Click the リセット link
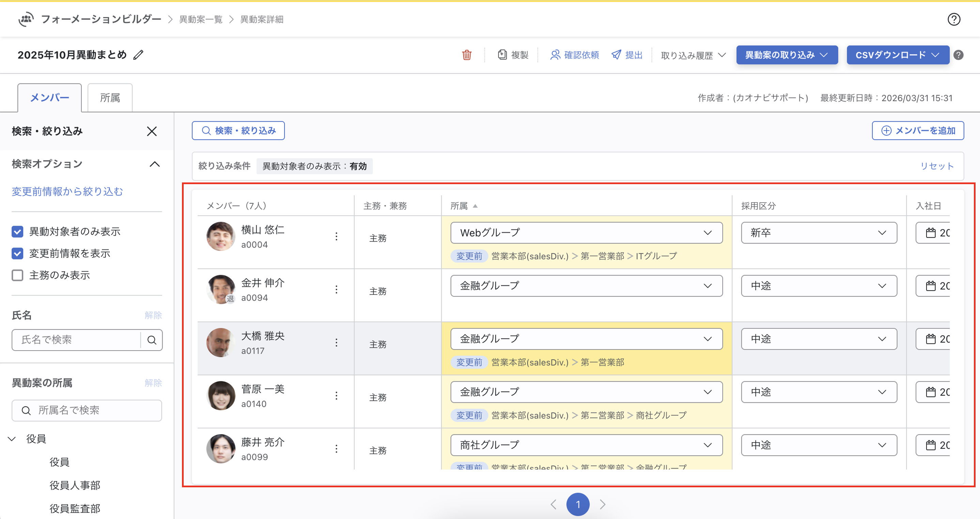Viewport: 980px width, 519px height. tap(937, 166)
